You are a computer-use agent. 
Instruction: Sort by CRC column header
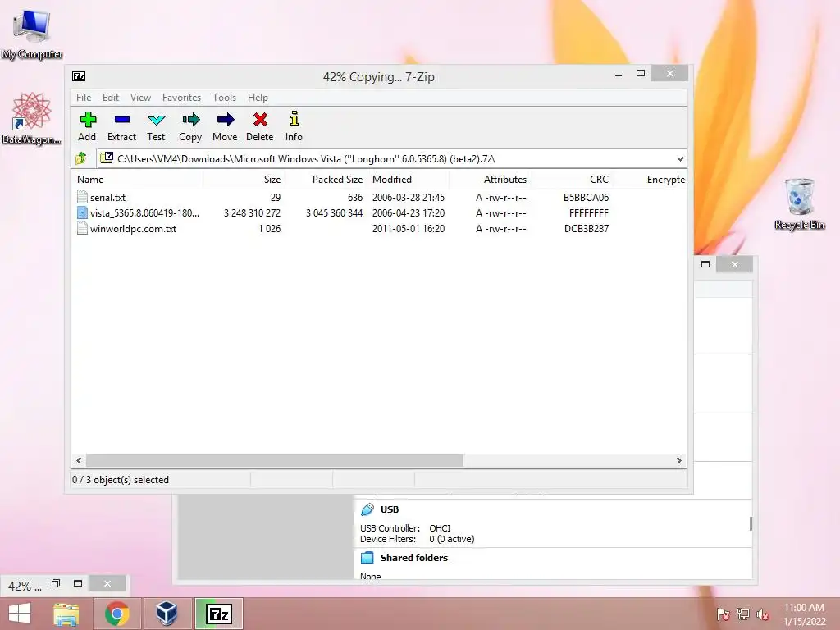(571, 180)
